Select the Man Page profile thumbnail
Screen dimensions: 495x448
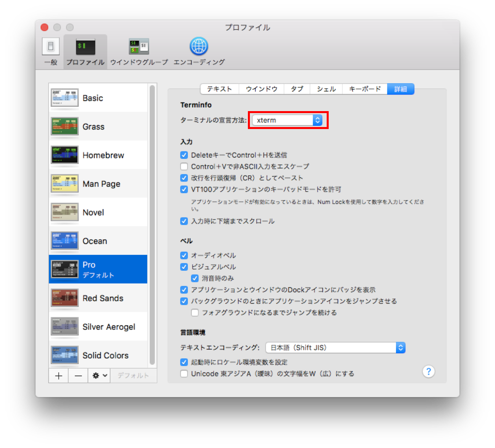pyautogui.click(x=64, y=184)
